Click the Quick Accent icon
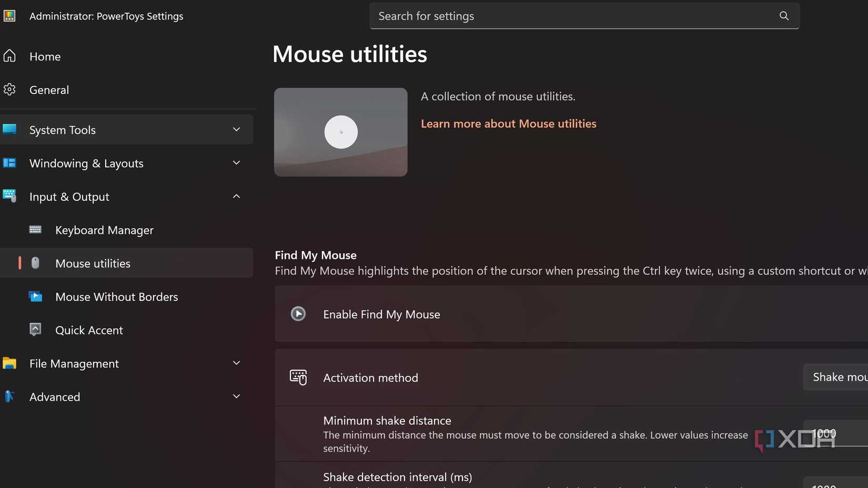The height and width of the screenshot is (488, 868). point(35,330)
